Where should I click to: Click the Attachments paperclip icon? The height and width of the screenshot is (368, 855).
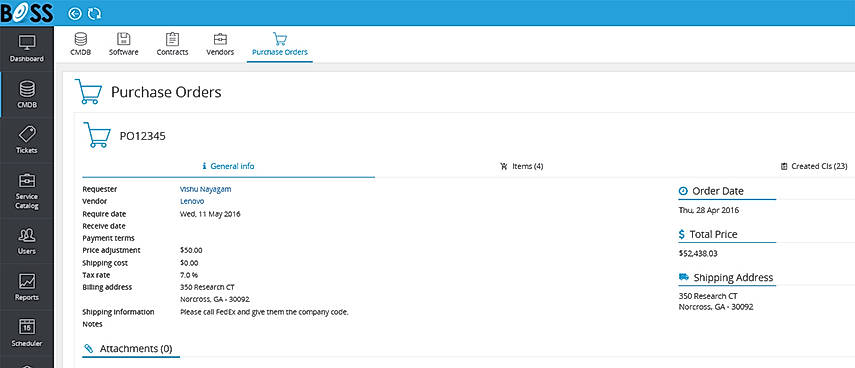[88, 348]
